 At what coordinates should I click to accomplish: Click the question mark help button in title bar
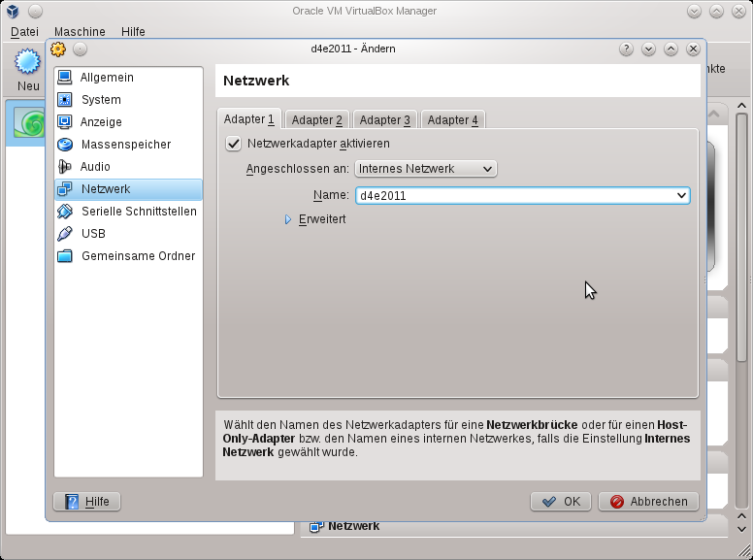[x=626, y=49]
